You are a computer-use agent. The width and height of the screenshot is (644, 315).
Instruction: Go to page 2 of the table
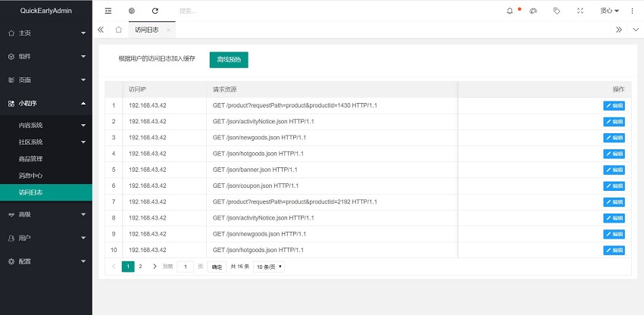click(140, 267)
